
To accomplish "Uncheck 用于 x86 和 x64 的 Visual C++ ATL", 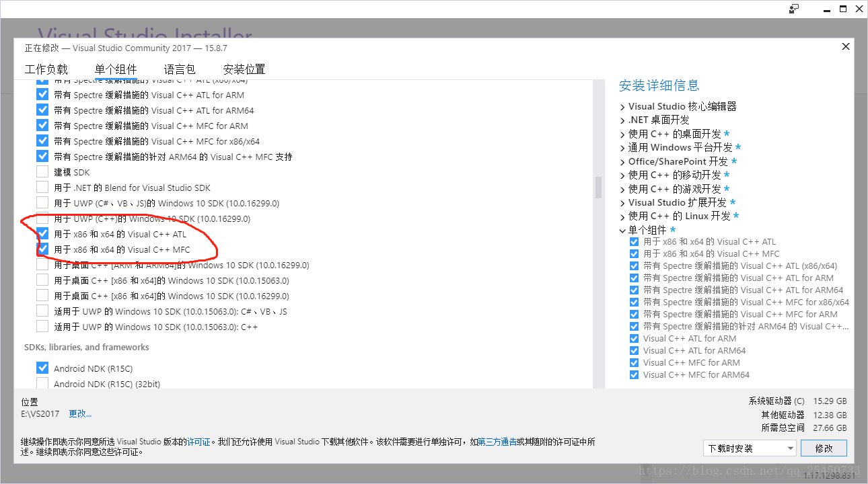I will coord(42,234).
